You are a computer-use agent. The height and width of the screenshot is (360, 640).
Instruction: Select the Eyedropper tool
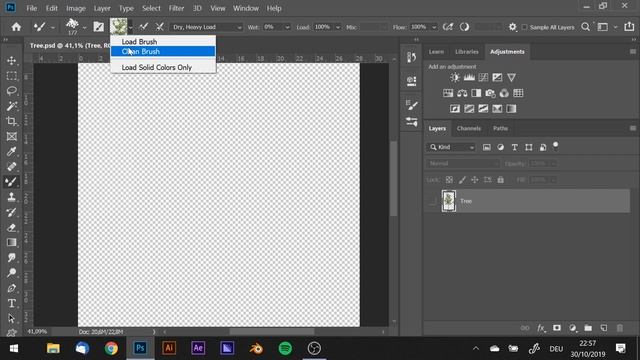pos(11,151)
